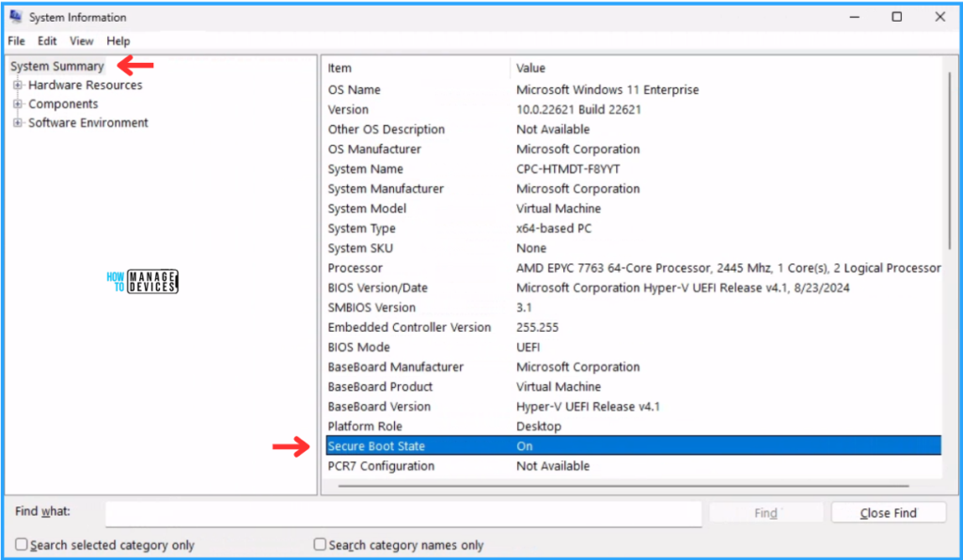The image size is (963, 560).
Task: Enable Search category names only
Action: pyautogui.click(x=320, y=545)
